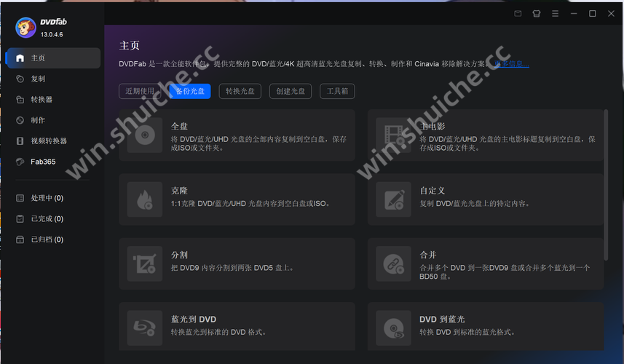Switch to the 转换光盘 tab
This screenshot has height=364, width=624.
point(240,91)
